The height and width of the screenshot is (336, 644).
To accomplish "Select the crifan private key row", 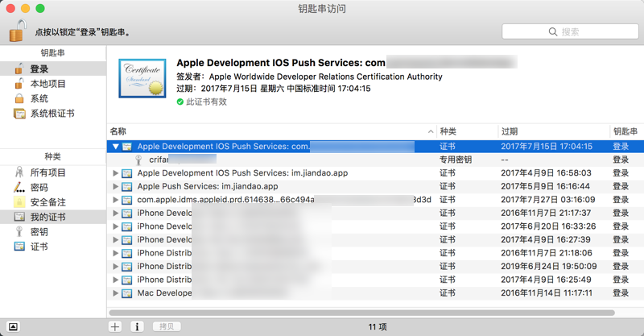I will (375, 160).
